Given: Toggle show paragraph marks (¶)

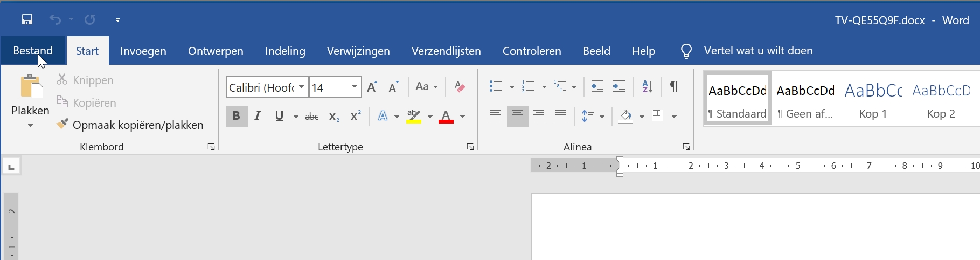Looking at the screenshot, I should tap(674, 86).
